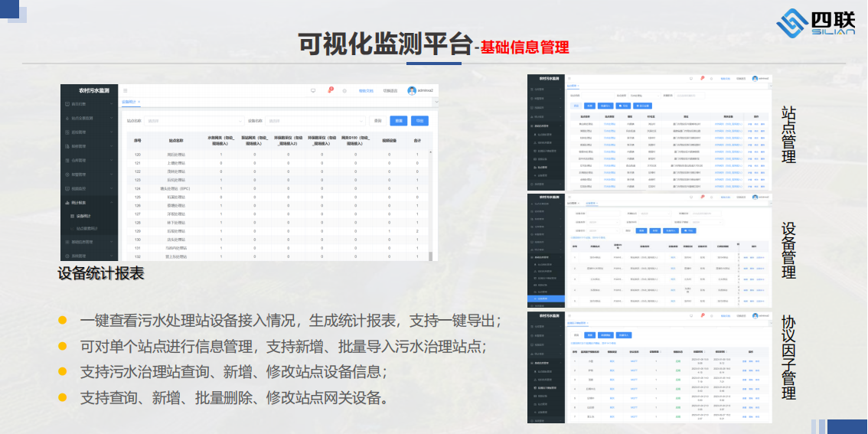Click 视频监控 sidebar icon in 设备统计 window
The width and height of the screenshot is (868, 434).
(x=67, y=189)
